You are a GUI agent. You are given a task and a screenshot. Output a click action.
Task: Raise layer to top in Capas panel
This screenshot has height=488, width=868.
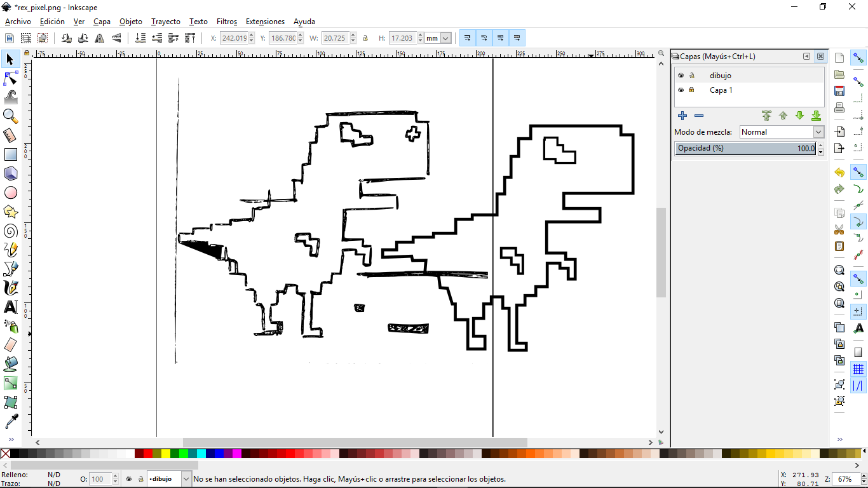(766, 116)
